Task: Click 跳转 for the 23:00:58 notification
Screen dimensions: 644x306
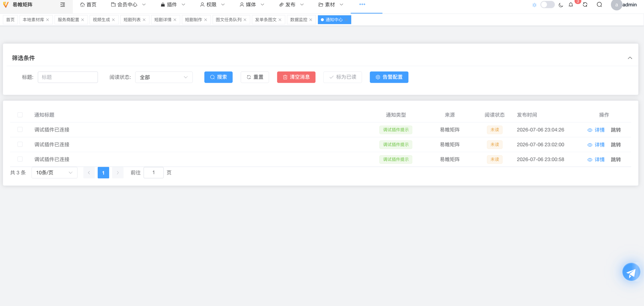Action: [x=616, y=159]
